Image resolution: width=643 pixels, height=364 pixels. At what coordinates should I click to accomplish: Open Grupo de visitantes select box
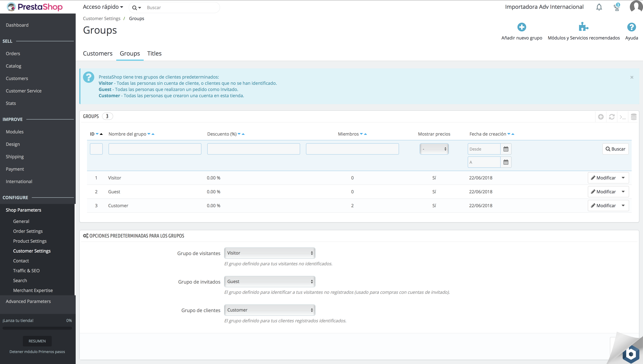(269, 253)
